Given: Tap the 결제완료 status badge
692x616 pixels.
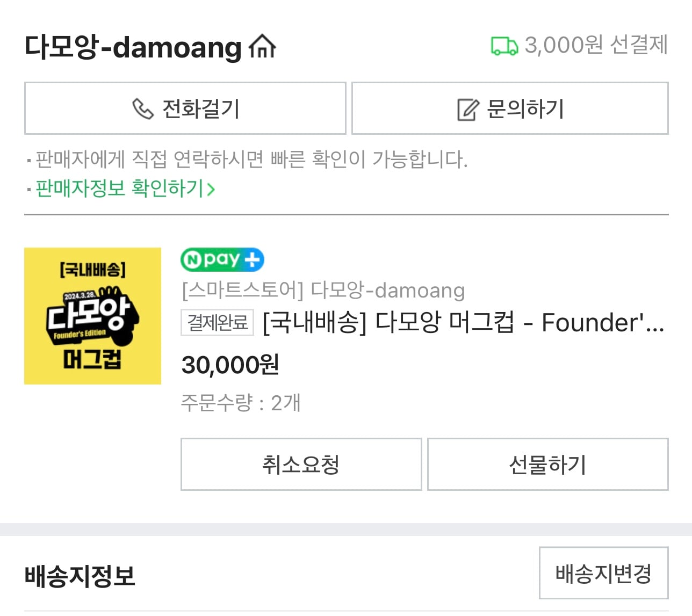Looking at the screenshot, I should 217,323.
